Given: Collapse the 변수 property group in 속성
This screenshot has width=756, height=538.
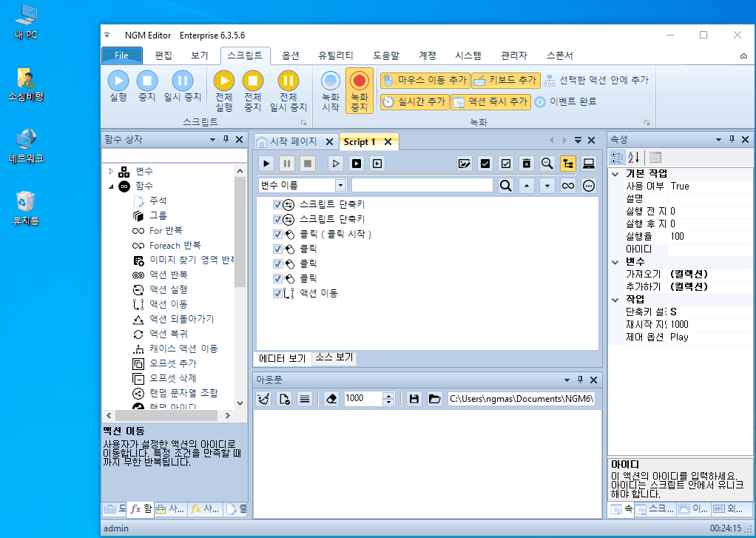Looking at the screenshot, I should [x=615, y=262].
